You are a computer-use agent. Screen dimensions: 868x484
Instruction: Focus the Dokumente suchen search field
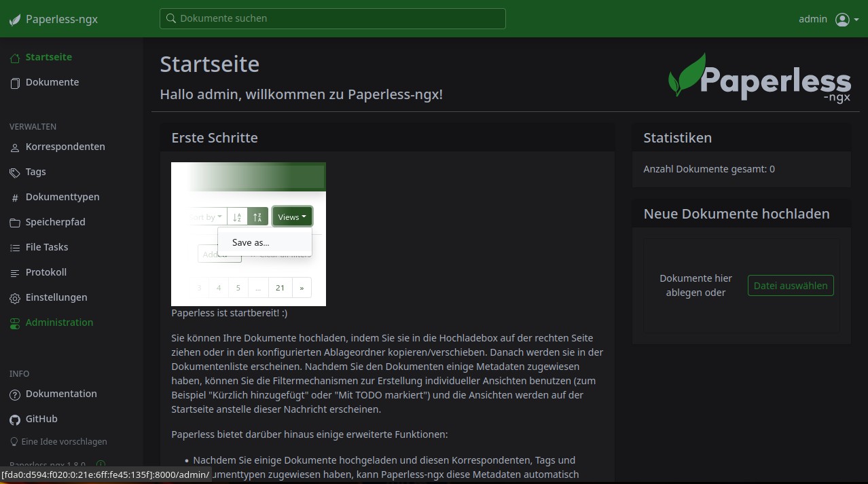(x=333, y=18)
